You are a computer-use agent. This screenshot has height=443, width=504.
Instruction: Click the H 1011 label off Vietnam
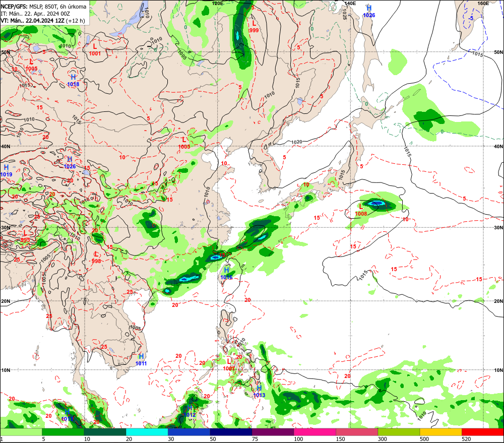point(141,360)
